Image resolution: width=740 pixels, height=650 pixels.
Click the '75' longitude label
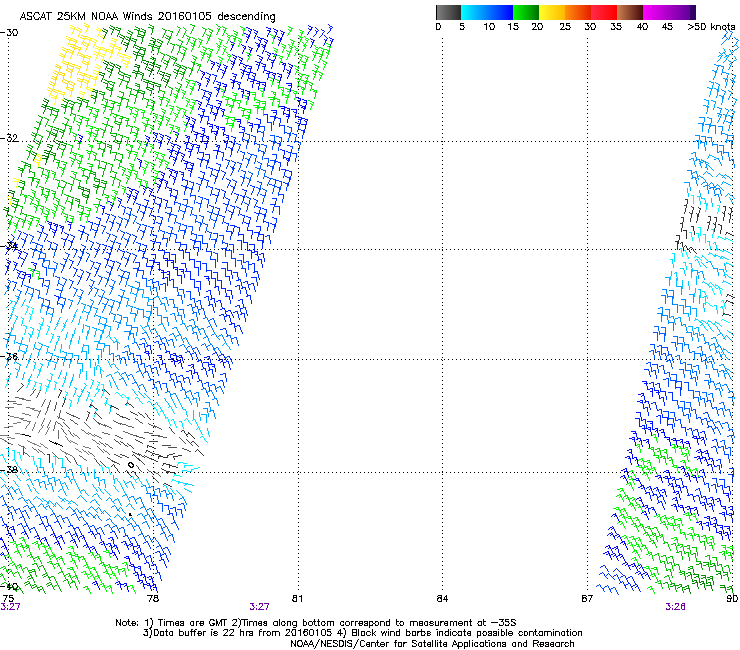pos(8,599)
